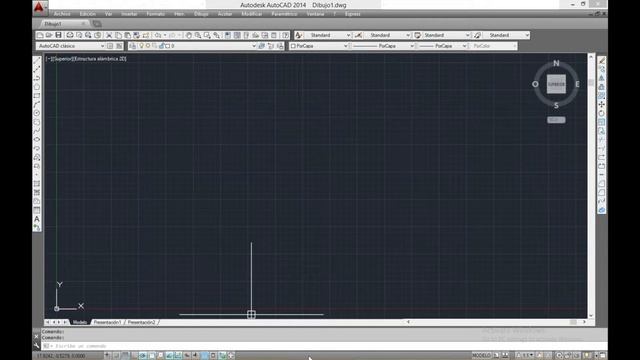Click the N compass letter on ViewCube
Image resolution: width=640 pixels, height=360 pixels.
tap(556, 63)
